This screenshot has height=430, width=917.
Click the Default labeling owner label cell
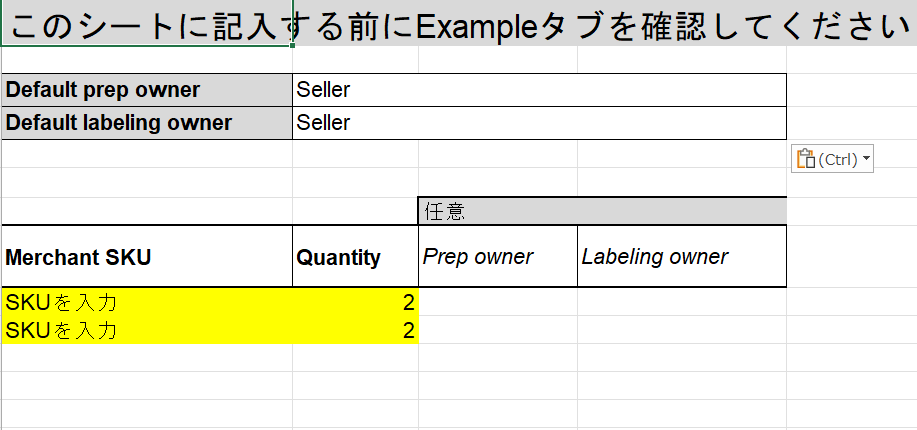point(147,123)
